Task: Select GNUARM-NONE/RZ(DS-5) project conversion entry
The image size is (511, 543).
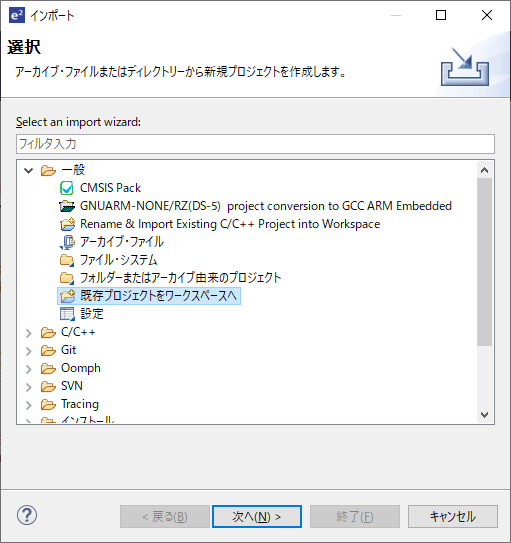Action: (x=266, y=206)
